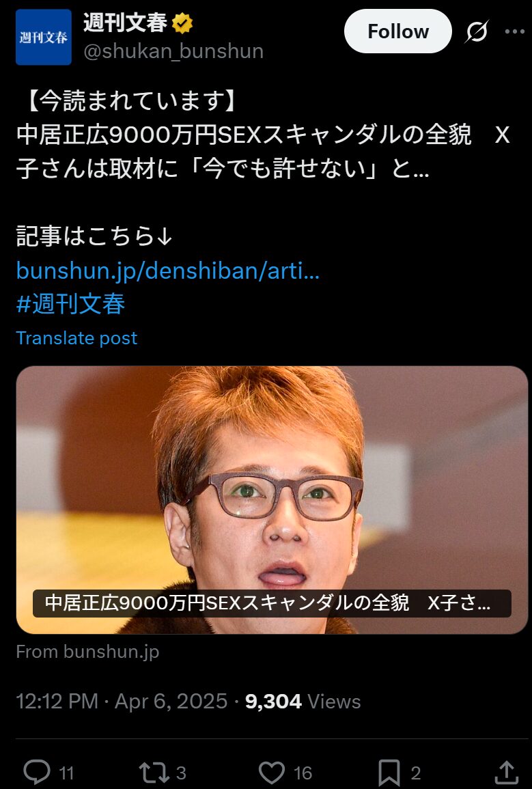Open the three-dot more options menu
Screen dimensions: 532x789
click(x=514, y=31)
